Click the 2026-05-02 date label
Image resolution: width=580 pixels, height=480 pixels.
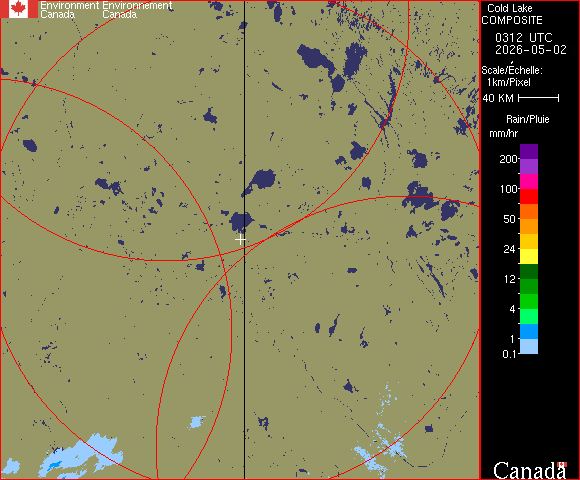coord(531,50)
